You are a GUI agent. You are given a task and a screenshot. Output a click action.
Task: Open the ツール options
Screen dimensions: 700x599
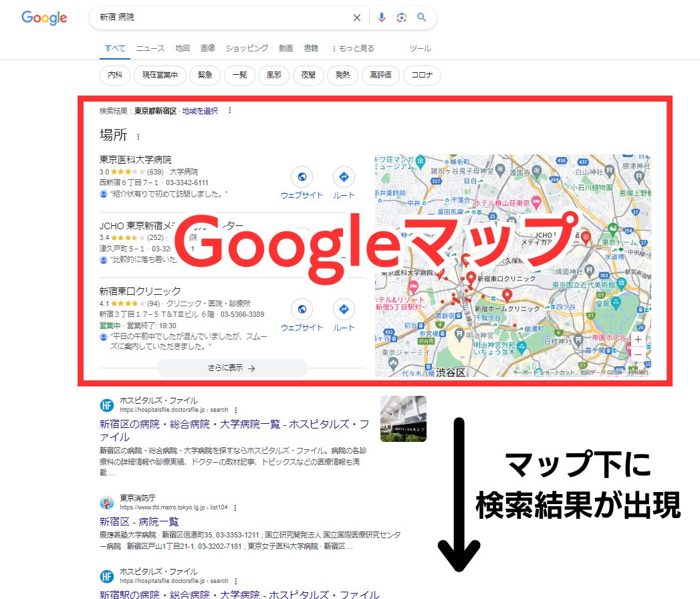click(x=421, y=48)
